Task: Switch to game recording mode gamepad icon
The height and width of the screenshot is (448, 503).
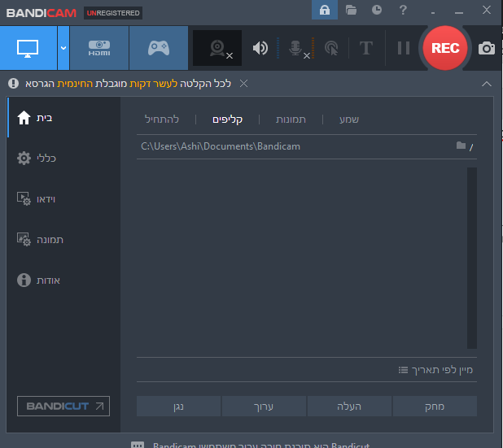Action: tap(159, 48)
